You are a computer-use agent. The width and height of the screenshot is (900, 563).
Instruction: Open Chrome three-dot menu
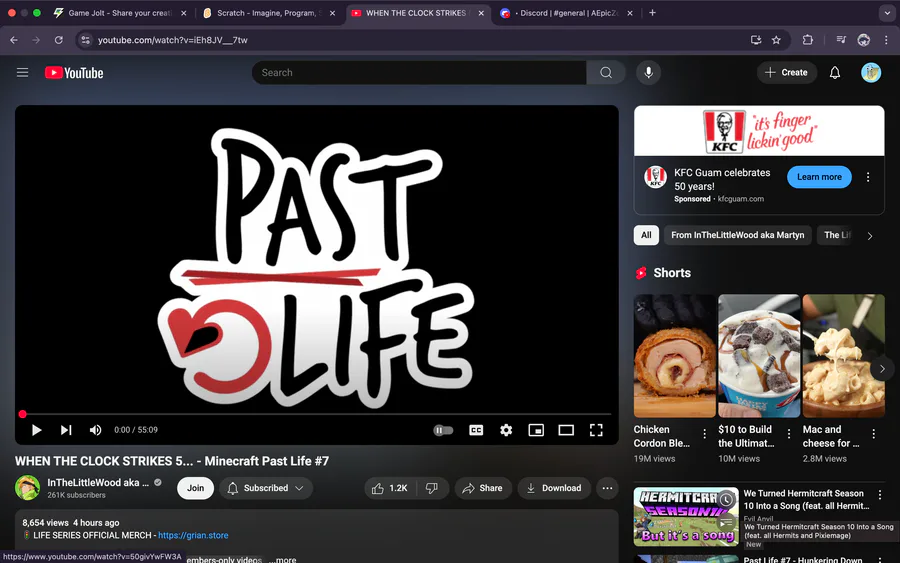pyautogui.click(x=886, y=40)
